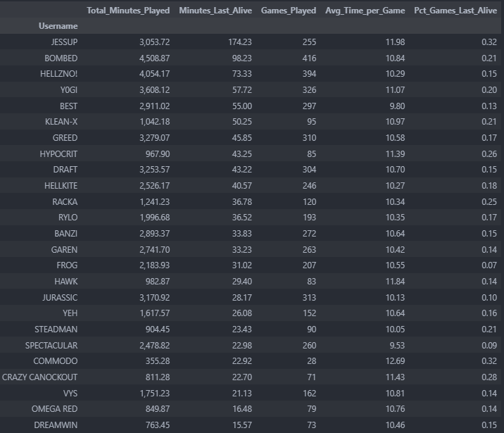Click KLEAN-X's games played value 95
Screen dimensions: 504x433
(x=311, y=122)
